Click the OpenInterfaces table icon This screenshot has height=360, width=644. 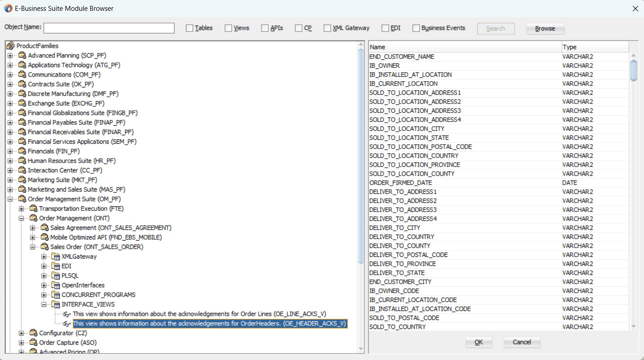coord(56,285)
